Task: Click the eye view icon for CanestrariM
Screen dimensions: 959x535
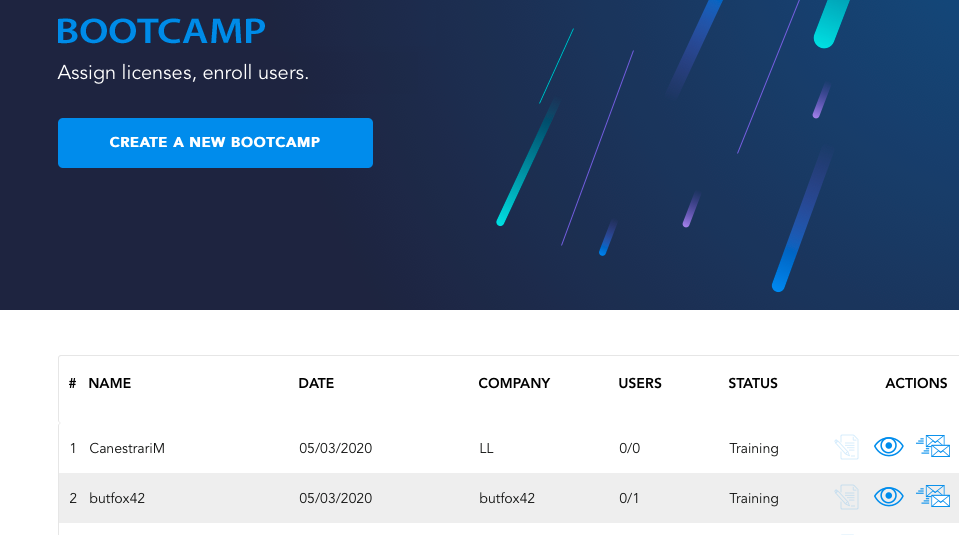Action: tap(888, 447)
